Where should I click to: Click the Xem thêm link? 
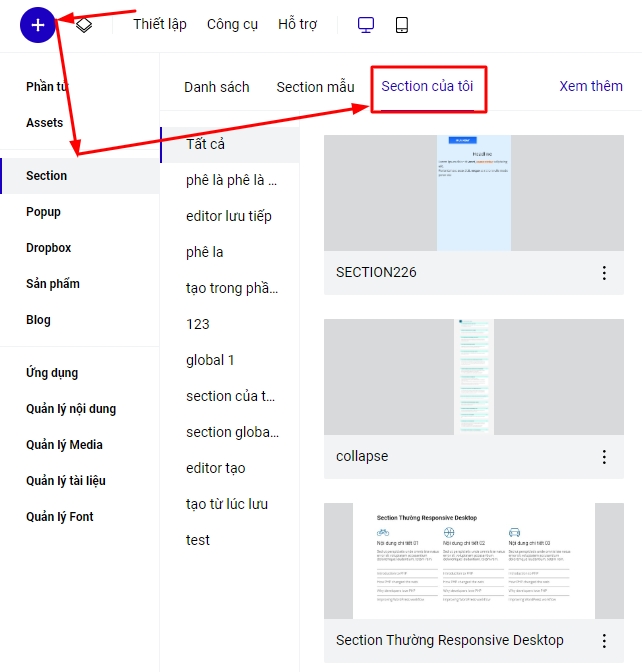click(590, 86)
